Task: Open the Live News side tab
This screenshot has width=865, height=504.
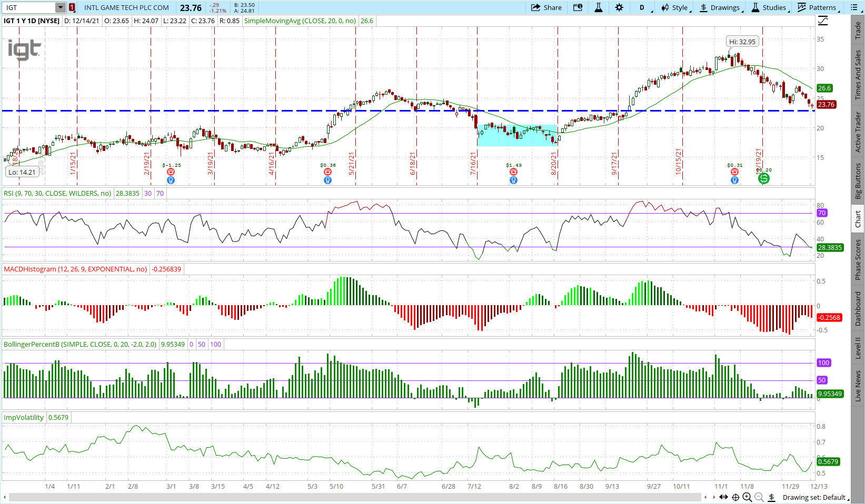Action: click(858, 386)
